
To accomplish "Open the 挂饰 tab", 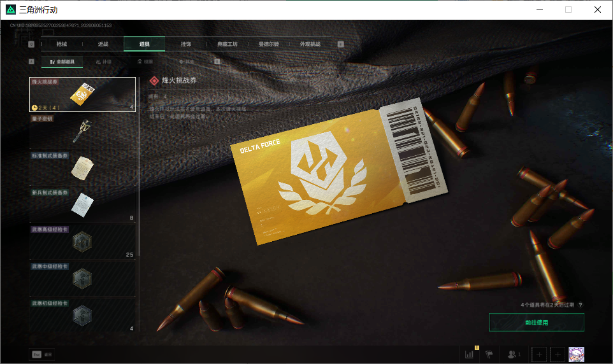I will tap(185, 44).
